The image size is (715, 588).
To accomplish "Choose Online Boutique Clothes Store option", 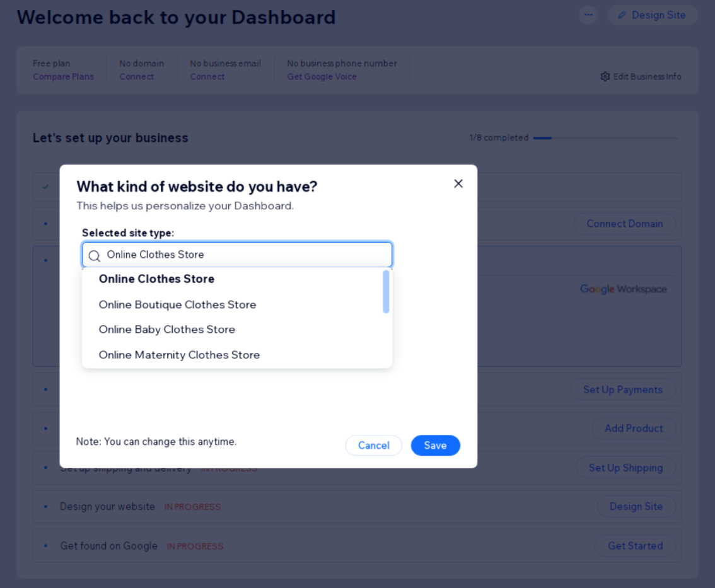I will [x=177, y=304].
